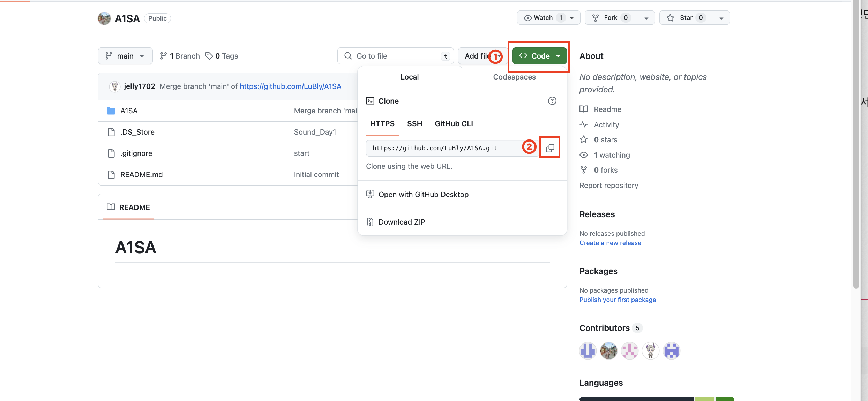
Task: Open the Fork options dropdown arrow
Action: click(x=646, y=18)
